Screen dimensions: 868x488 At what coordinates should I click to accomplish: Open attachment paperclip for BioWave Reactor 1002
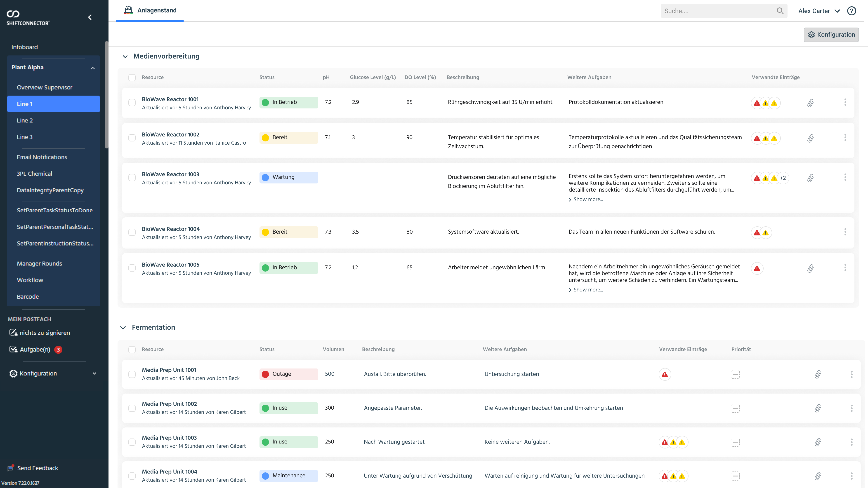810,138
